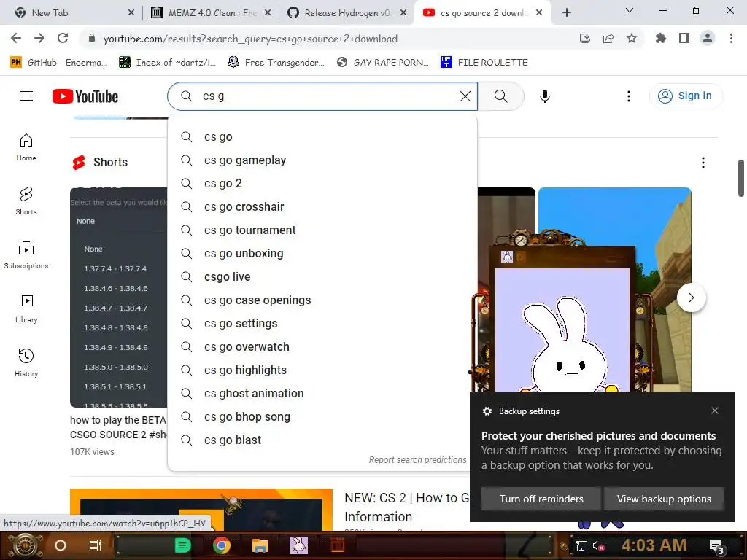Open the tab search dropdown arrow

point(630,11)
